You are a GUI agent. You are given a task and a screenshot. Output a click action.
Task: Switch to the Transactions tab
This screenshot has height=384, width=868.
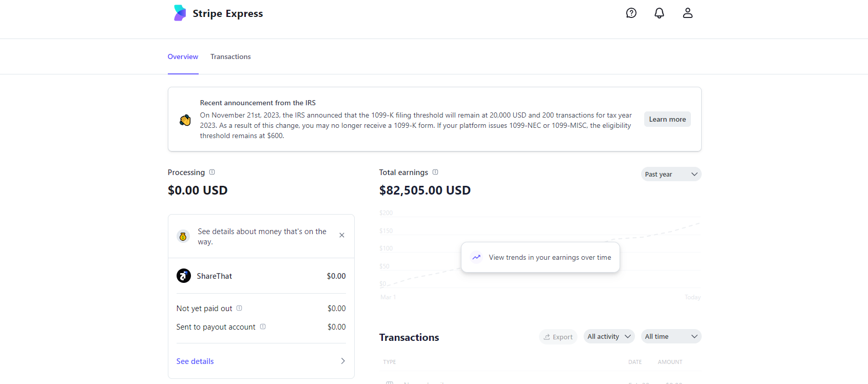click(230, 57)
